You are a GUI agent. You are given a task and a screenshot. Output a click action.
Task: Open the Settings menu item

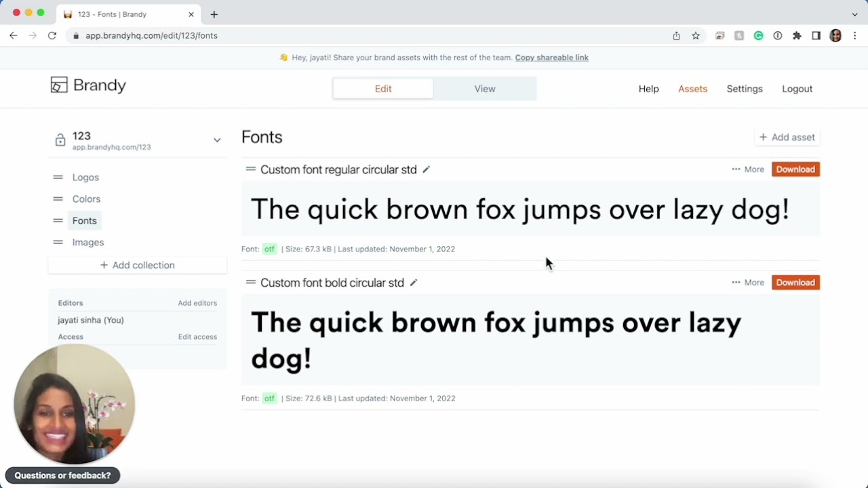tap(745, 89)
